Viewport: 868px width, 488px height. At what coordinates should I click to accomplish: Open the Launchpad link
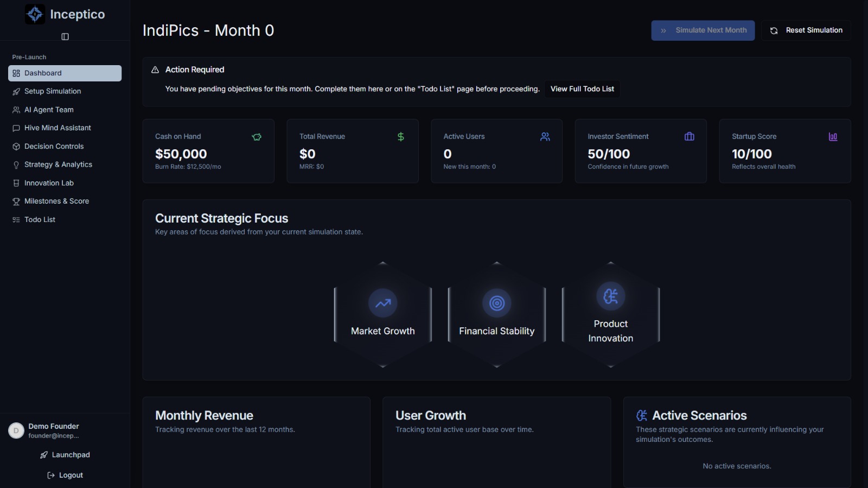click(x=65, y=455)
